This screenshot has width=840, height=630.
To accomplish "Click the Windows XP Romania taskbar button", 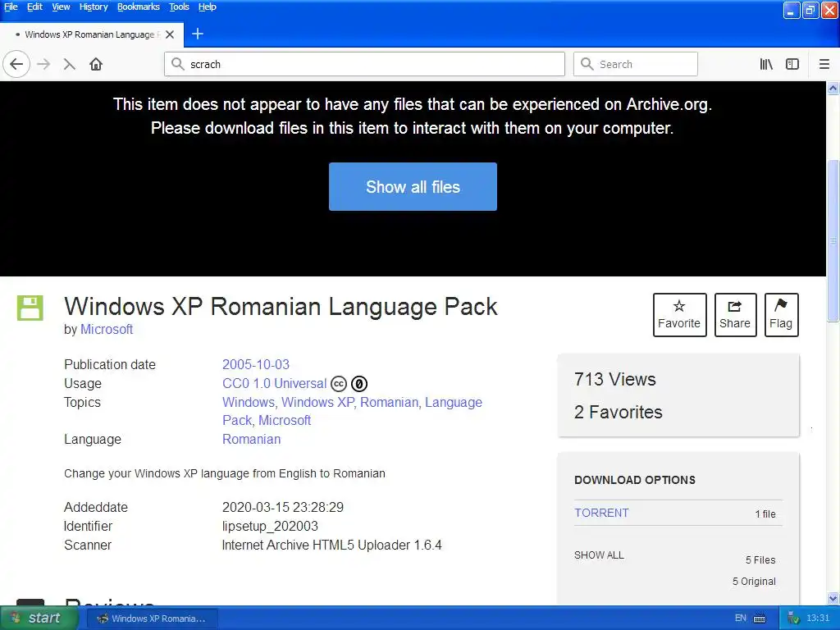I will [x=152, y=619].
